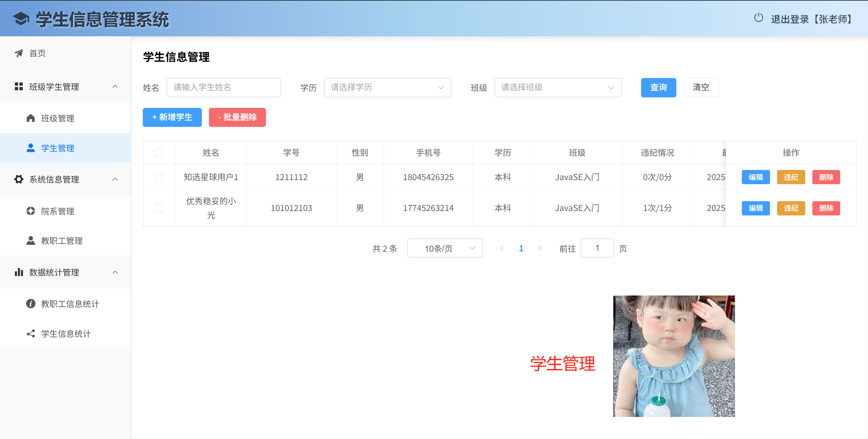This screenshot has width=868, height=439.
Task: Click the power icon beside 退出登录
Action: click(758, 18)
